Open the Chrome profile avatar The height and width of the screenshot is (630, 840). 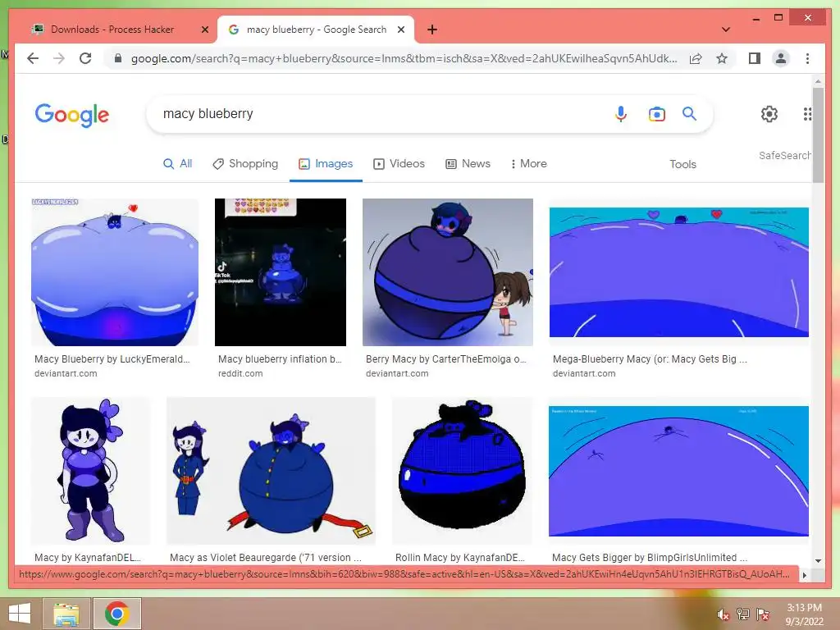pos(781,58)
